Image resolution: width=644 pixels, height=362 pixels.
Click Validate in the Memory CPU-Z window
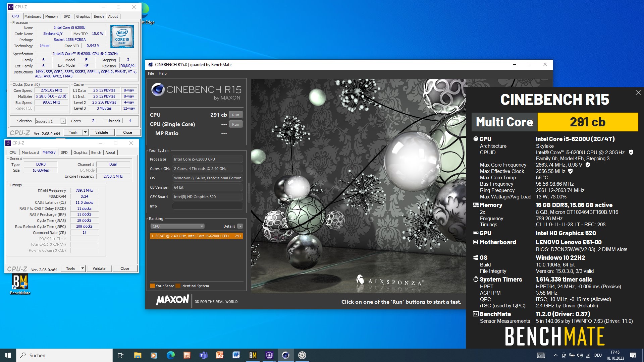point(99,268)
